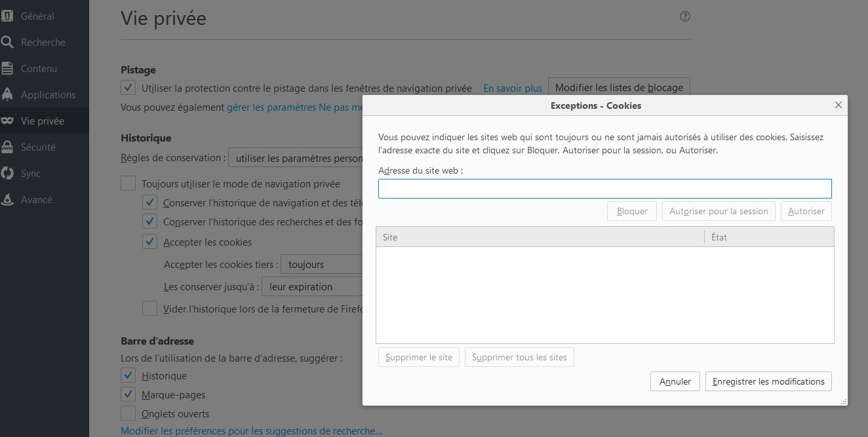Toggle Conserver l'historique des recherches checkbox

150,221
